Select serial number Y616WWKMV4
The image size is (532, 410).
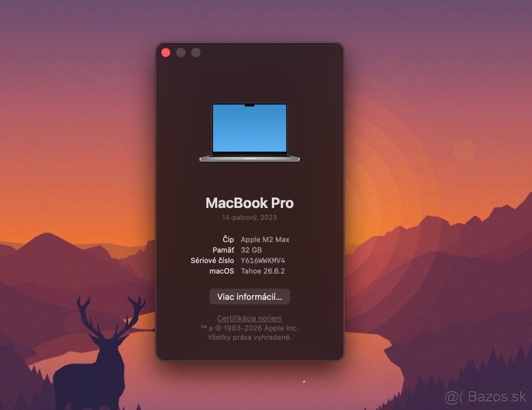(x=263, y=261)
